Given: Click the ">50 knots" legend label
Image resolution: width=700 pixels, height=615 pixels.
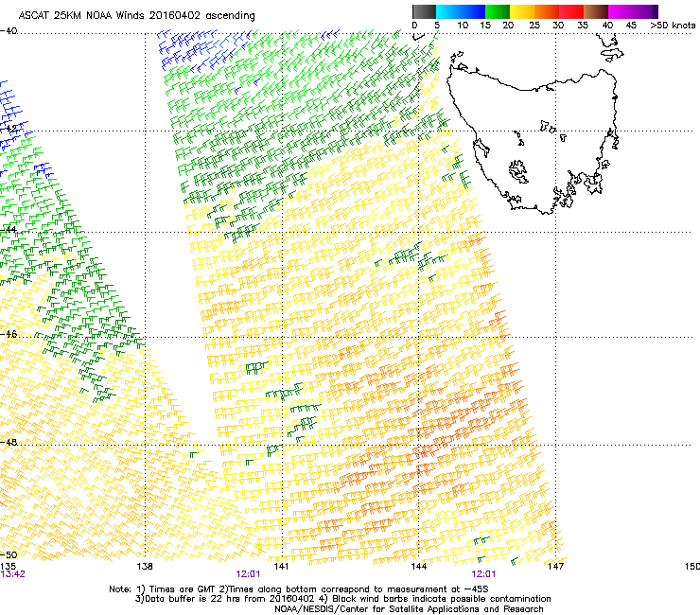Looking at the screenshot, I should pos(673,26).
